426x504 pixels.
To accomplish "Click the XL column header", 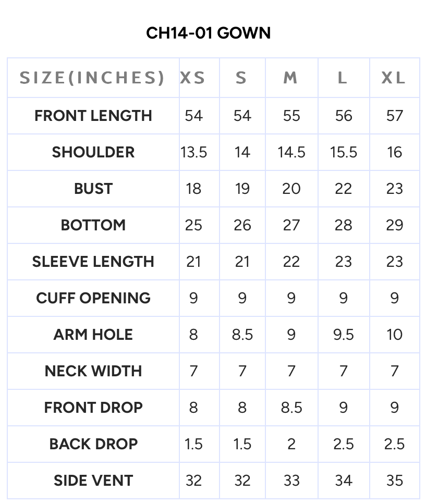I will pos(394,78).
